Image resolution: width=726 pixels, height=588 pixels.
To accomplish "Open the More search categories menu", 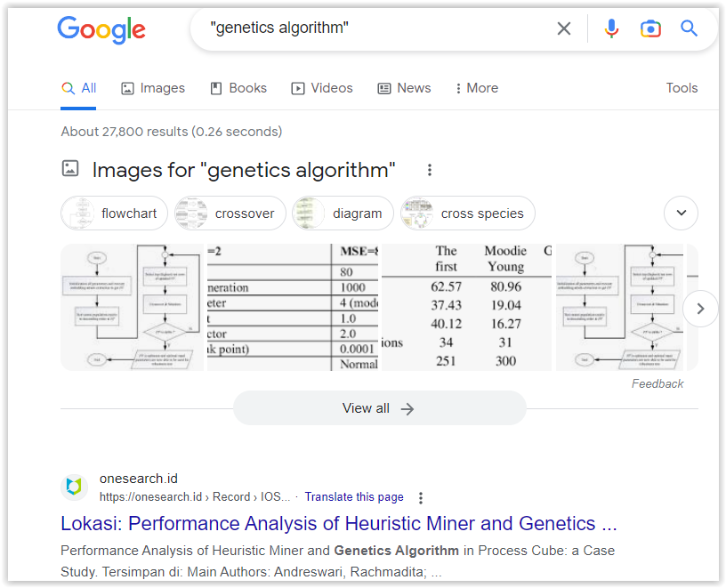I will (477, 88).
